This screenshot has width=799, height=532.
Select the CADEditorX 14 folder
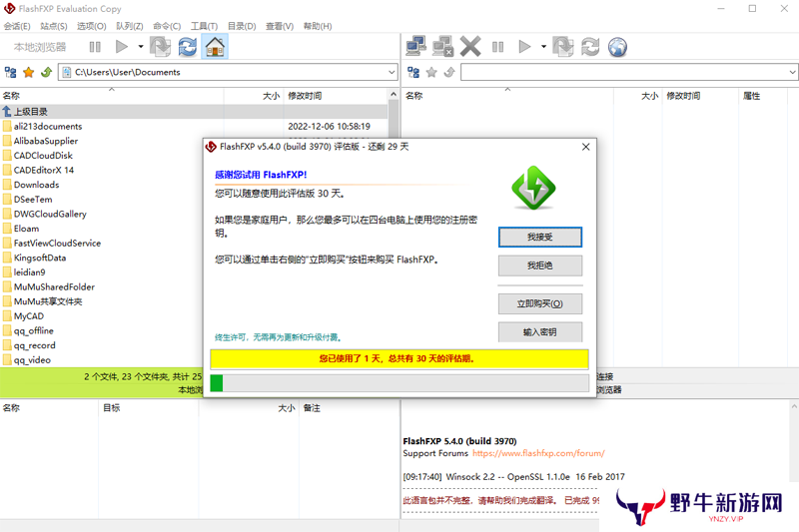pyautogui.click(x=44, y=170)
